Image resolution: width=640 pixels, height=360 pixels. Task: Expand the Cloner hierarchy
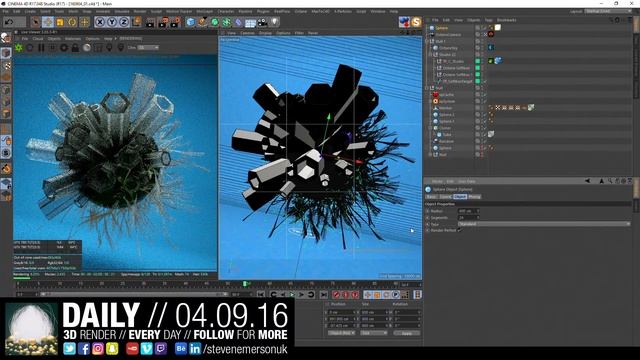(429, 128)
